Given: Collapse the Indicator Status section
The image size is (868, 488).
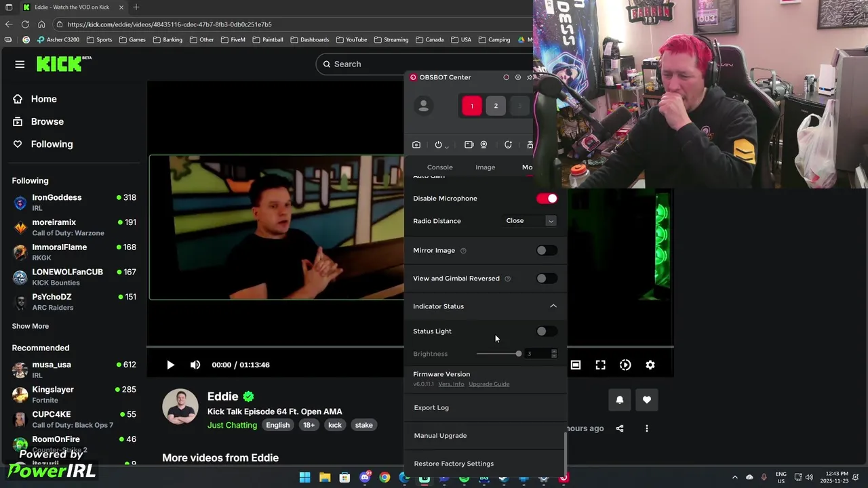Looking at the screenshot, I should (553, 306).
